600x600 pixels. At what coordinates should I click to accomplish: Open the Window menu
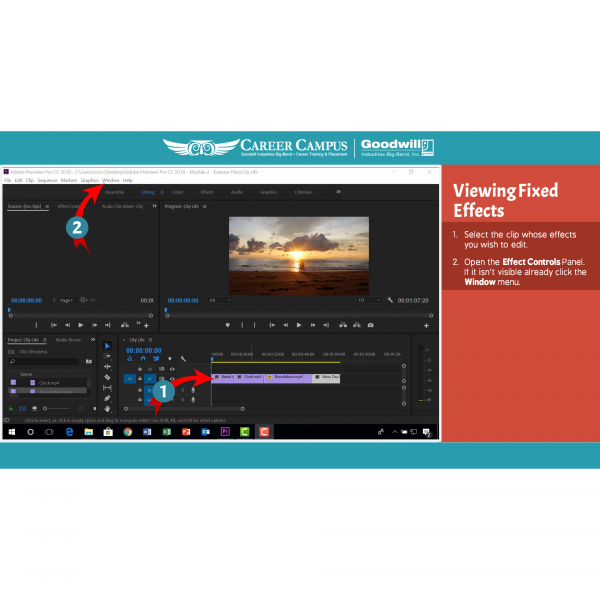tap(110, 180)
